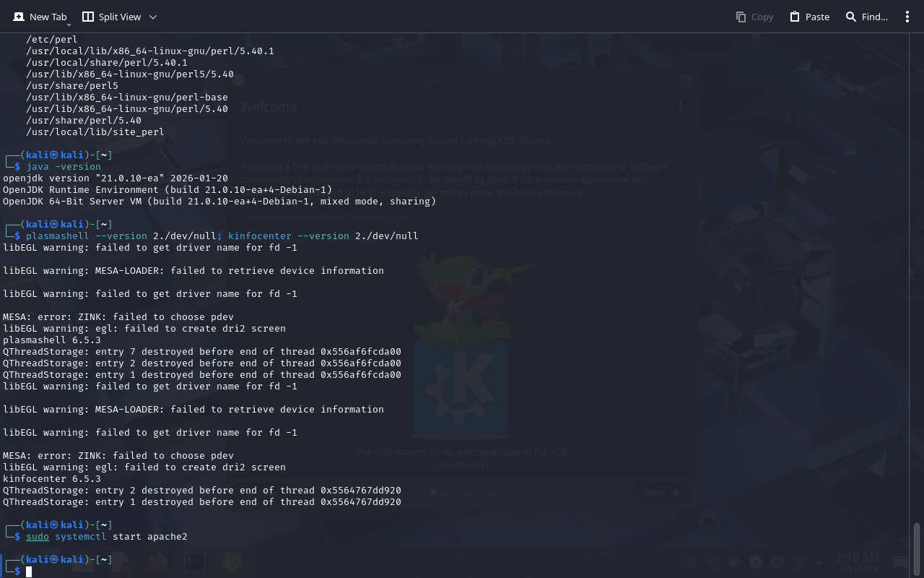Click the underlined sudo word
The height and width of the screenshot is (578, 924).
click(x=38, y=537)
